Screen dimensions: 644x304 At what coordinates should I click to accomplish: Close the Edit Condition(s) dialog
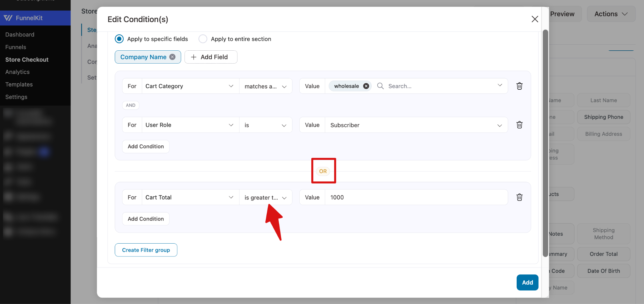(x=535, y=19)
